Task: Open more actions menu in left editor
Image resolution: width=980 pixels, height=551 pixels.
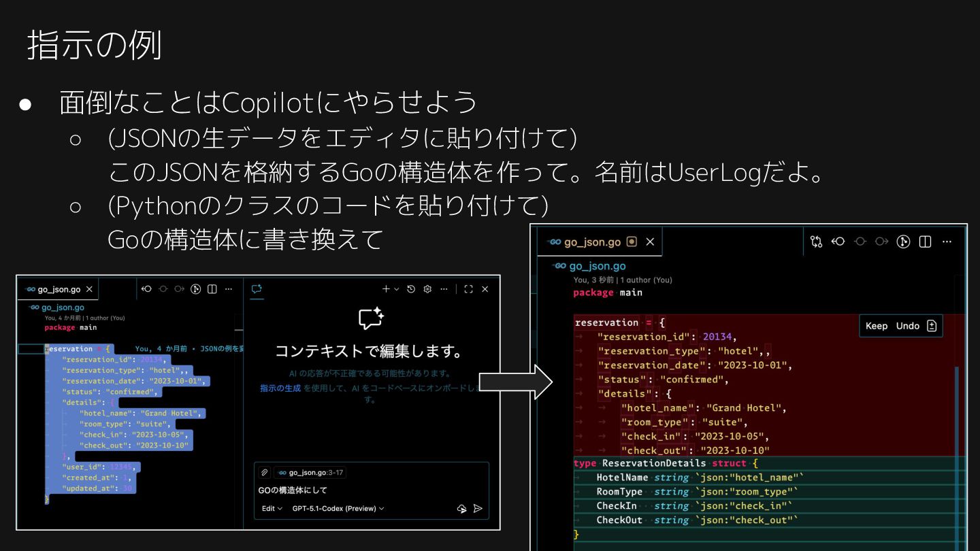Action: click(x=229, y=289)
